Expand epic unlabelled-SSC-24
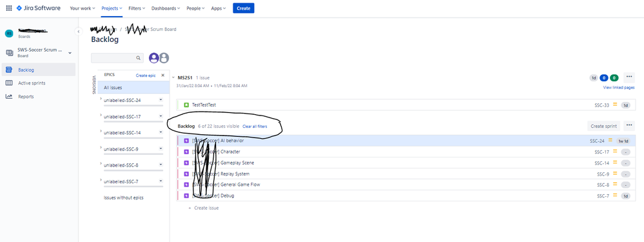 tap(101, 99)
